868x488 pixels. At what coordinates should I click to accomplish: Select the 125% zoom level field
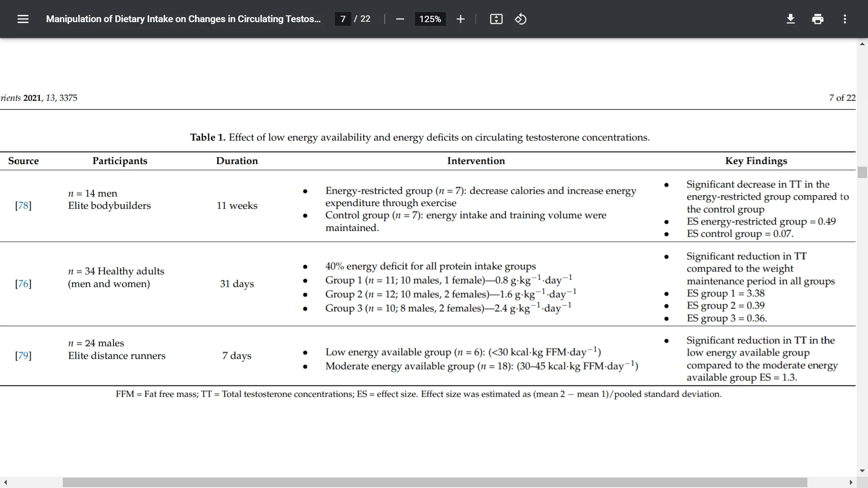click(x=430, y=19)
